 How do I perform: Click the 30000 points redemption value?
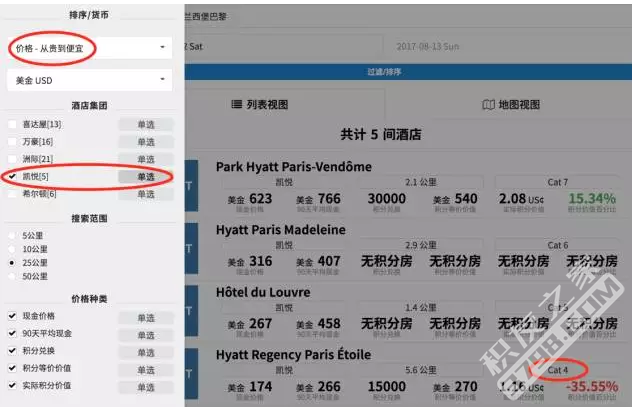(x=387, y=198)
